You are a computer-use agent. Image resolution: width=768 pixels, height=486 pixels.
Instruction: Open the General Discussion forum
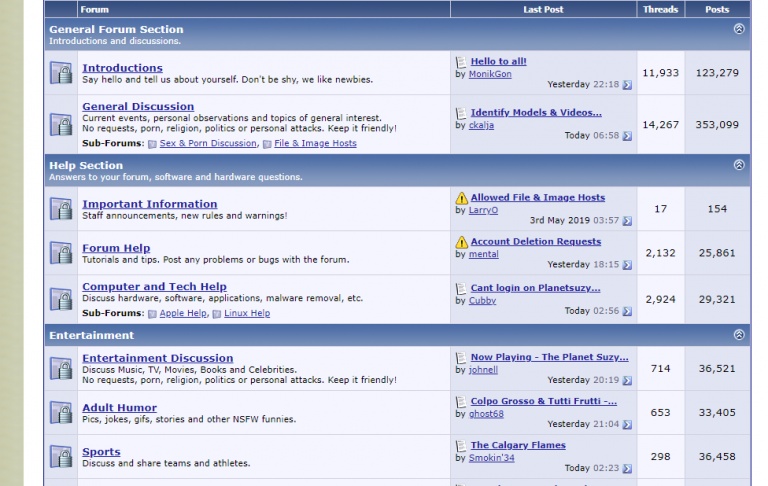138,106
